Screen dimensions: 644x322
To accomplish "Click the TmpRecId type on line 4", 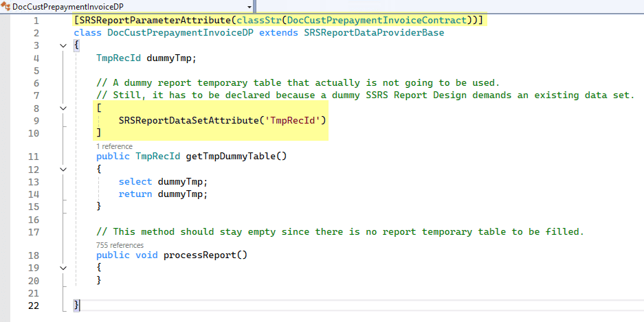I will coord(119,58).
